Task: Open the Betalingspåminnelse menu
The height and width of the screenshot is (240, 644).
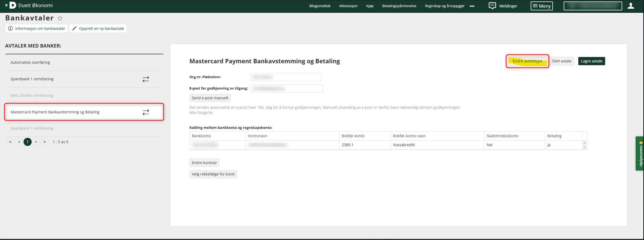Action: point(399,6)
